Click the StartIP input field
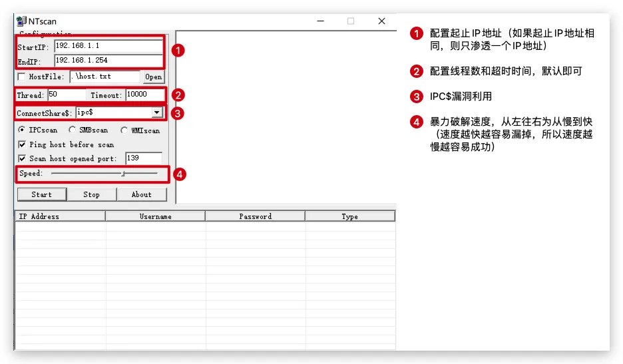This screenshot has height=364, width=623. (108, 46)
